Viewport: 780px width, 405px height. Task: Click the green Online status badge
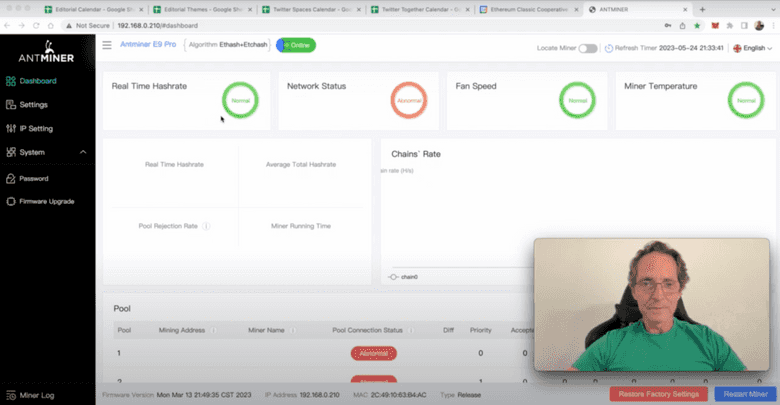(296, 45)
